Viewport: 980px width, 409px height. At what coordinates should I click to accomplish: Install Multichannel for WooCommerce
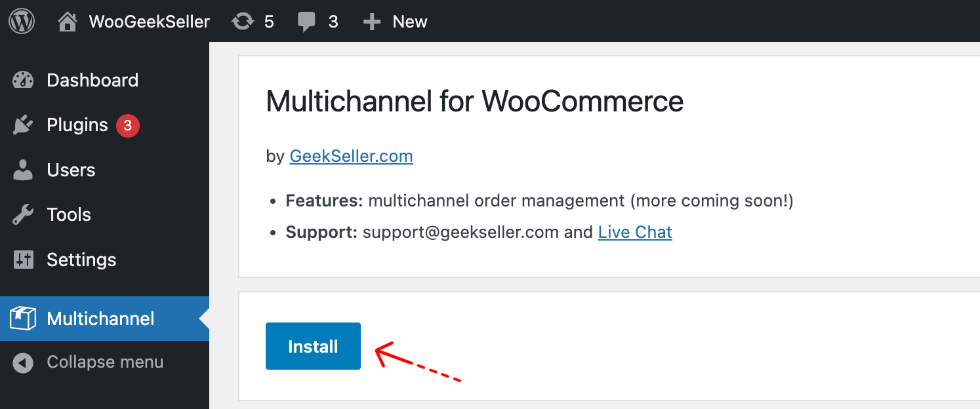tap(313, 346)
